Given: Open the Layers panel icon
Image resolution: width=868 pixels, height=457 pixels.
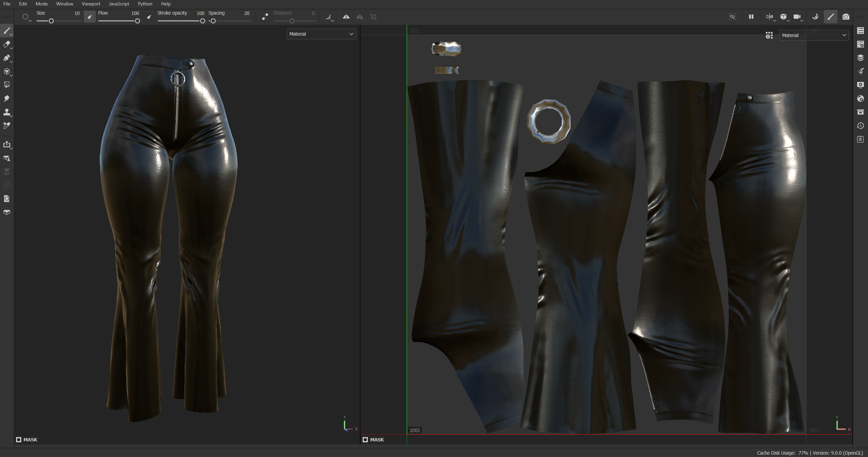Looking at the screenshot, I should tap(860, 58).
